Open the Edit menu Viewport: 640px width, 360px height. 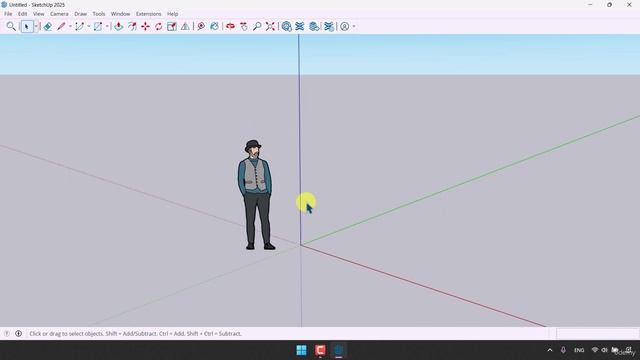[x=22, y=14]
